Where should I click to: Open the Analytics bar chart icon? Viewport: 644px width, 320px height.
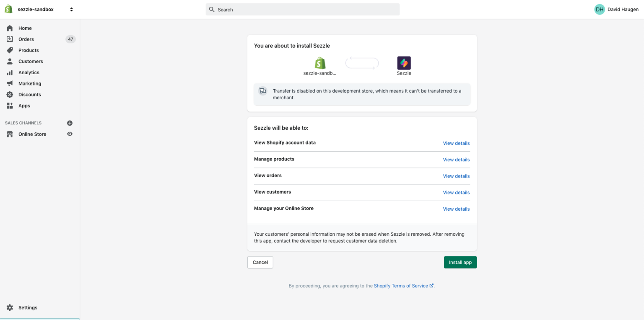[10, 72]
